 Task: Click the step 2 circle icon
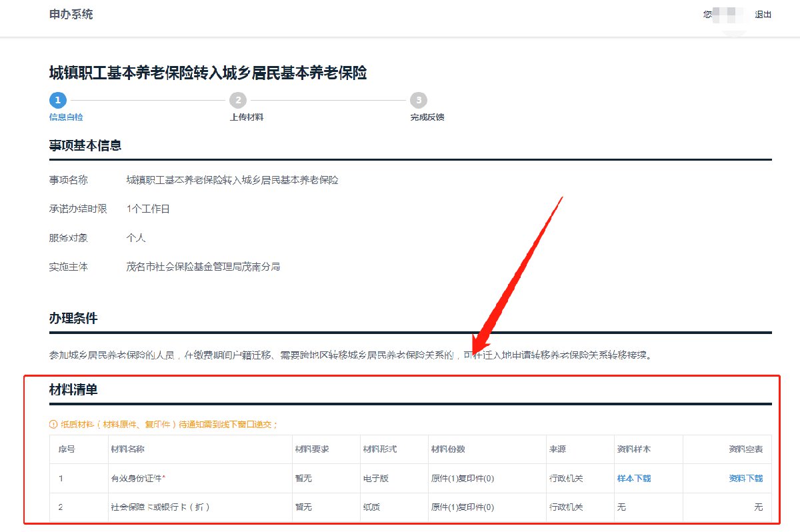coord(237,100)
